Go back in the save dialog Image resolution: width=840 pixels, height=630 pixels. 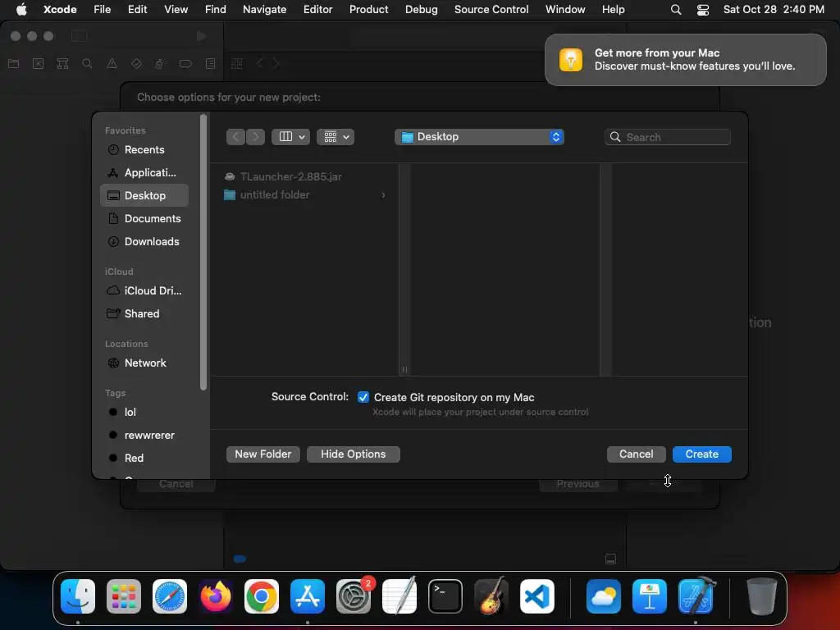pos(235,137)
